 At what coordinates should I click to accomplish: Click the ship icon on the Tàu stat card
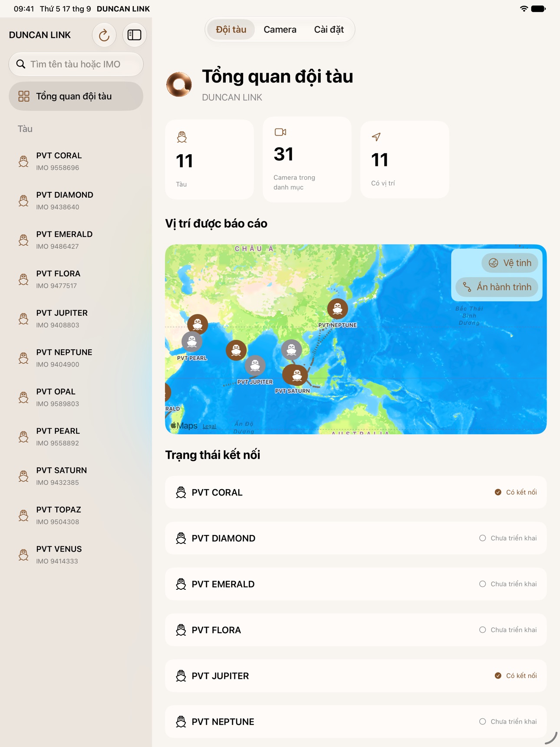click(x=182, y=137)
